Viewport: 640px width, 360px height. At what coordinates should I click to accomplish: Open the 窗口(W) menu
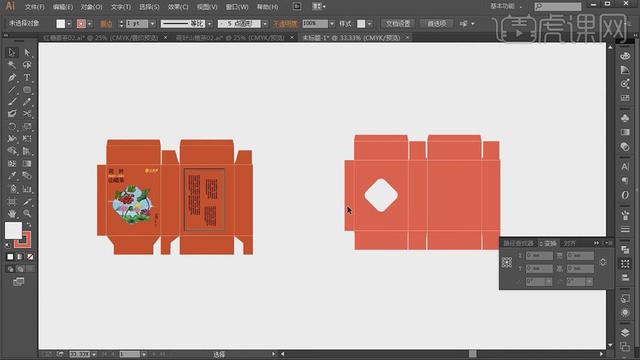point(237,7)
